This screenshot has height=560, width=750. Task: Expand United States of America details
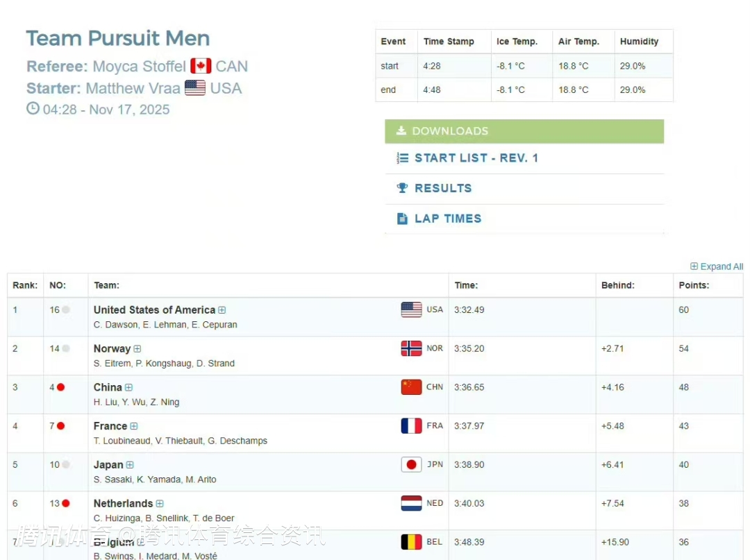222,310
